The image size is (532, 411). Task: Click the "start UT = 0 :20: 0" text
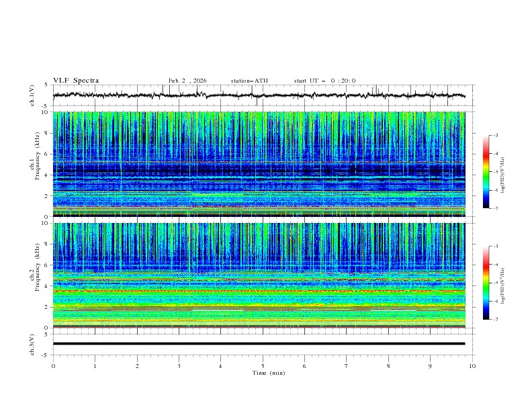point(324,81)
